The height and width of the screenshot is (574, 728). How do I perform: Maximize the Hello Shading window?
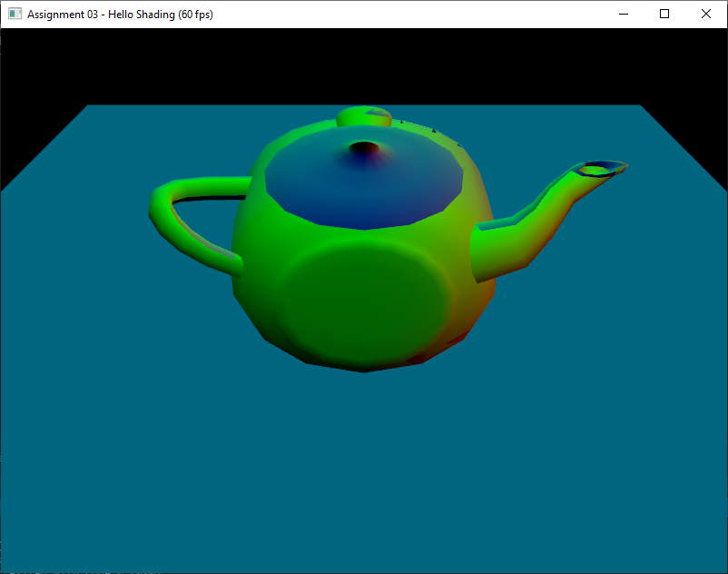[x=664, y=14]
